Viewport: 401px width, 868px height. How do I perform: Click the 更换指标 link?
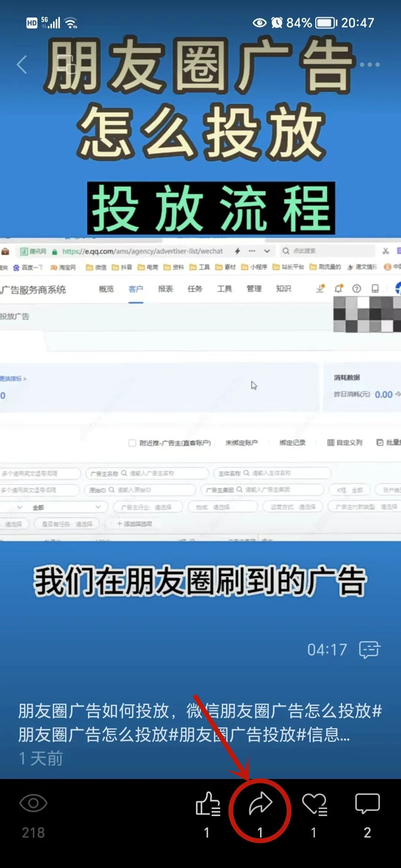pyautogui.click(x=13, y=379)
